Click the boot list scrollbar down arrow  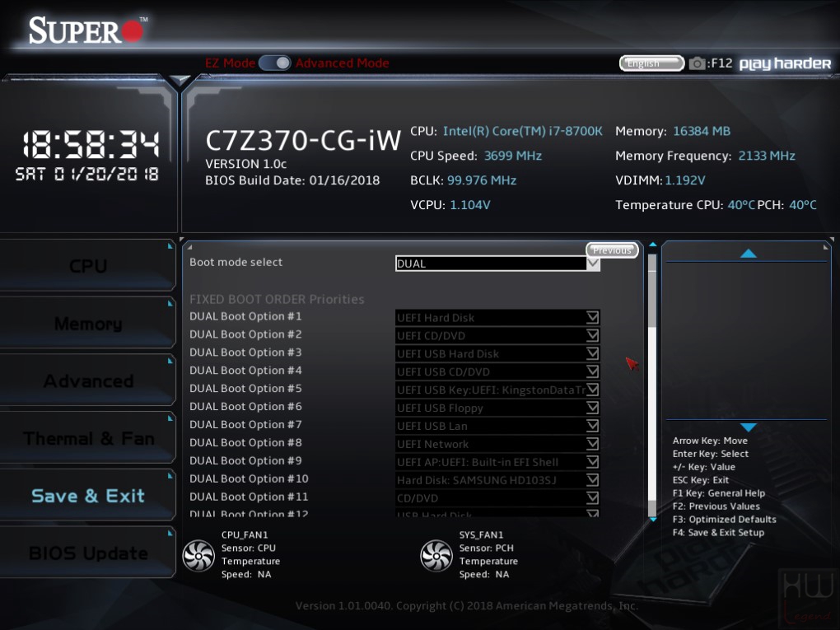652,519
